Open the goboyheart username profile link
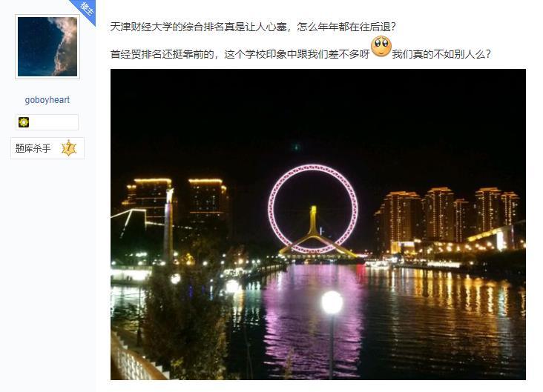Screen dimensions: 543x392 [x=47, y=100]
